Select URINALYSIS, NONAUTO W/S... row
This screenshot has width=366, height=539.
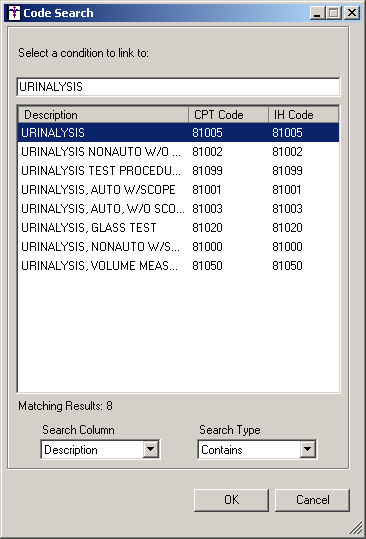click(x=178, y=246)
